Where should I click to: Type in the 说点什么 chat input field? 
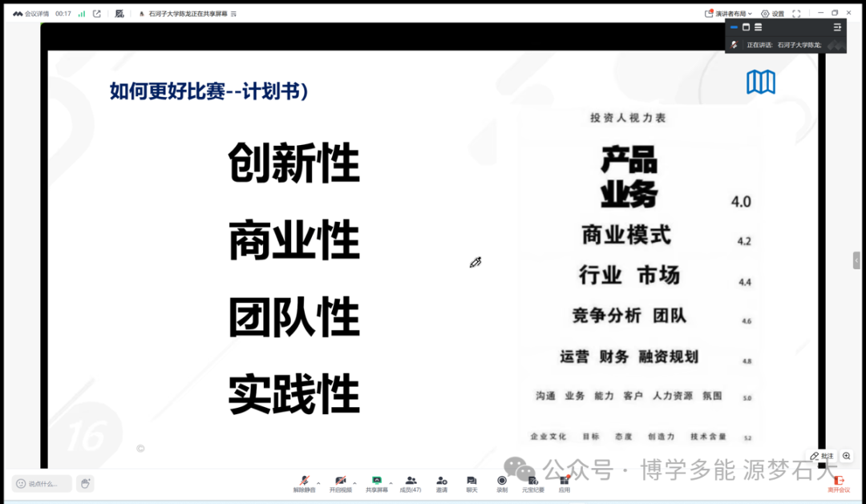42,483
